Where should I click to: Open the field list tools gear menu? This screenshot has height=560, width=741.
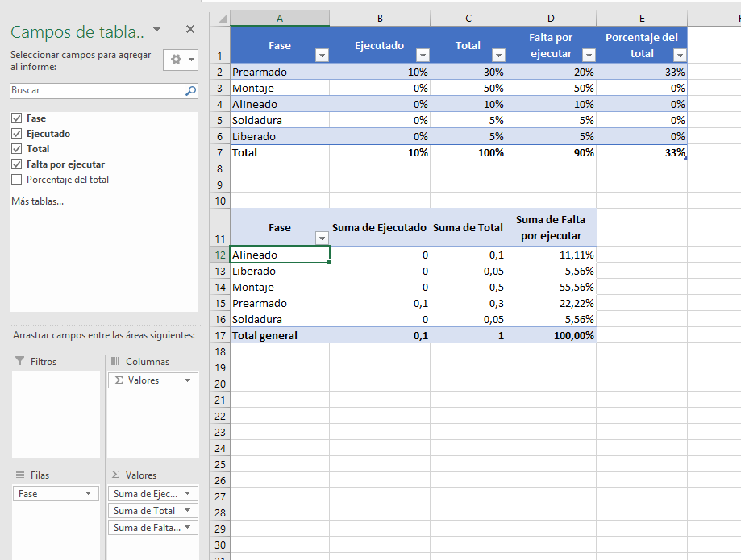pyautogui.click(x=181, y=60)
